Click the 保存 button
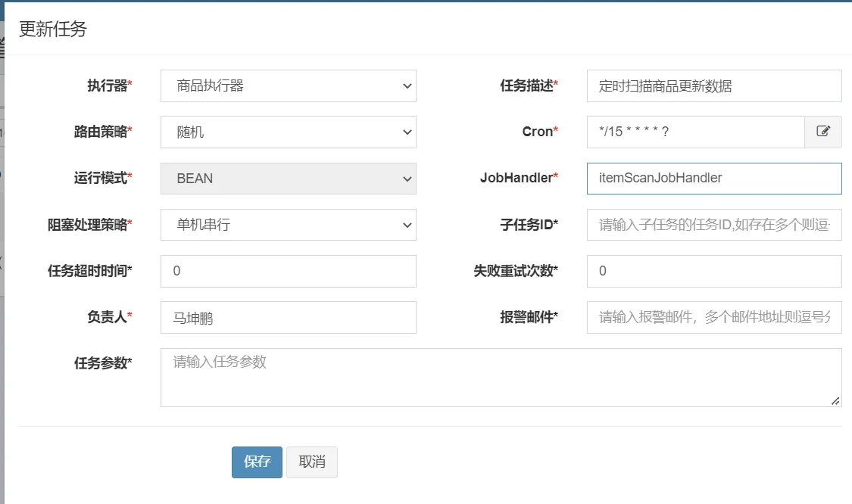Image resolution: width=852 pixels, height=504 pixels. coord(257,462)
